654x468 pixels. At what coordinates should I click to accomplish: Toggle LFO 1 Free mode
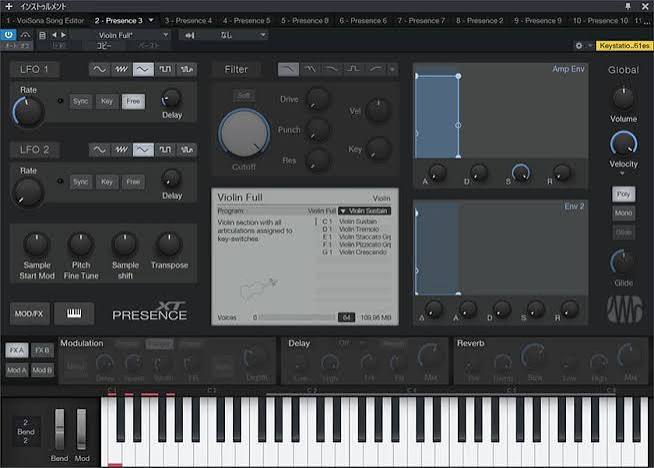click(133, 101)
